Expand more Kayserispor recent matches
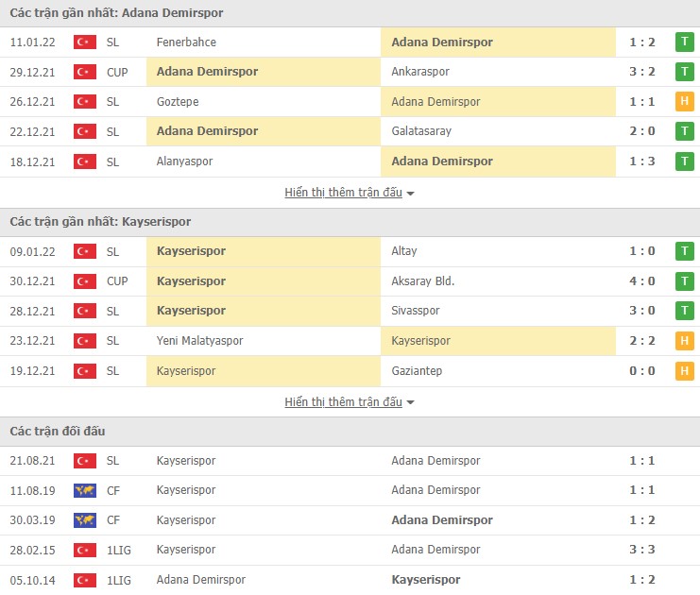This screenshot has height=595, width=700. point(350,402)
